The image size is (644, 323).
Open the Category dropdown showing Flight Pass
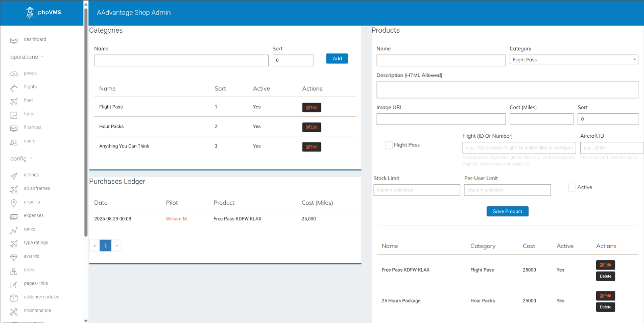point(574,60)
